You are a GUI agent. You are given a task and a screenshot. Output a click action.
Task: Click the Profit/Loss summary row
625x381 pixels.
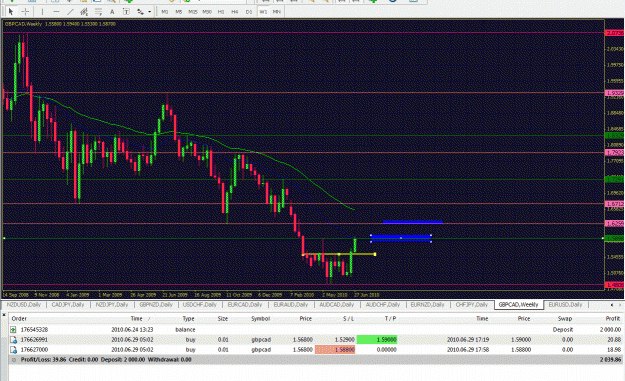(315, 359)
